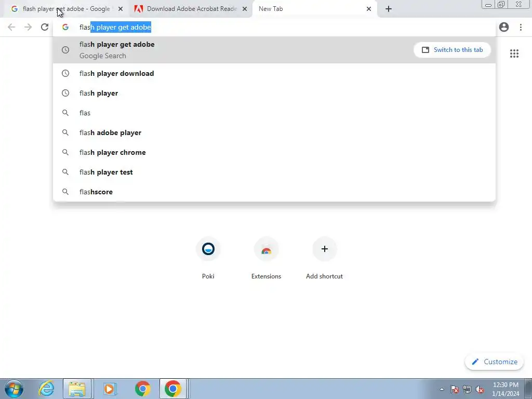Open Windows Media Player from taskbar
The width and height of the screenshot is (532, 399).
click(x=109, y=389)
